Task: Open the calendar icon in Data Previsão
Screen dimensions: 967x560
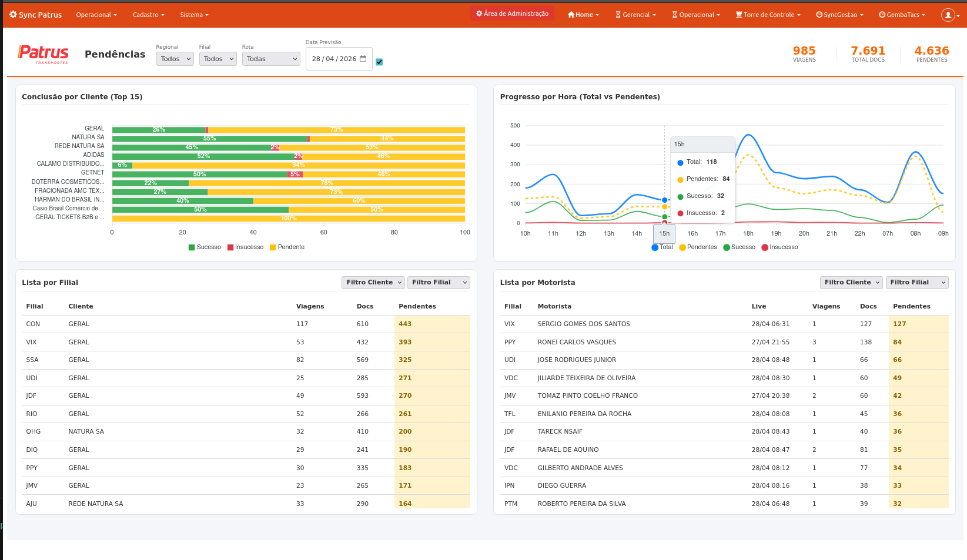Action: [x=363, y=59]
